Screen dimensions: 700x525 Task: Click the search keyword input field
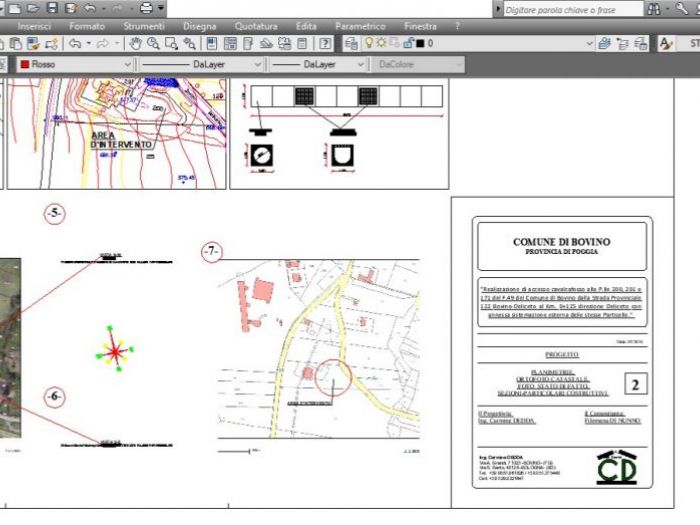coord(573,9)
